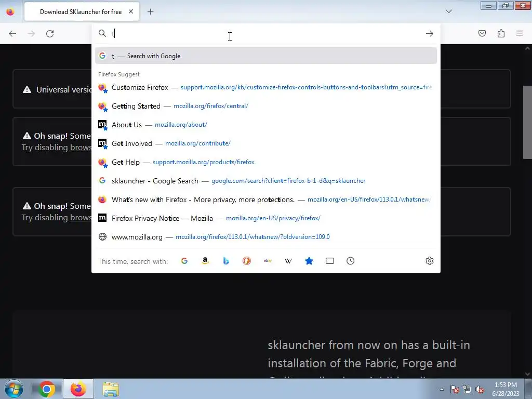Launch Chrome from the taskbar
The height and width of the screenshot is (399, 532).
click(47, 389)
